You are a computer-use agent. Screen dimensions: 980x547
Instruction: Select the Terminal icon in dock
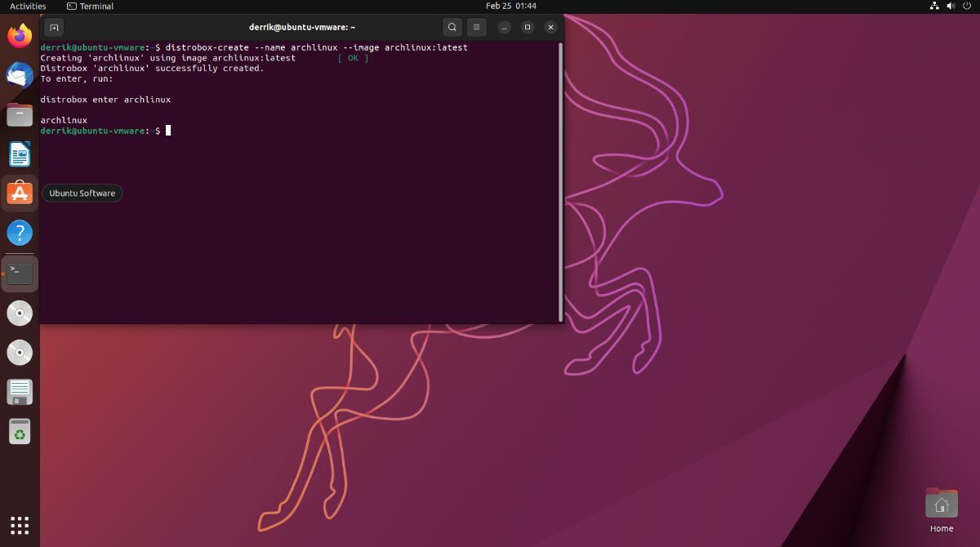(x=20, y=273)
